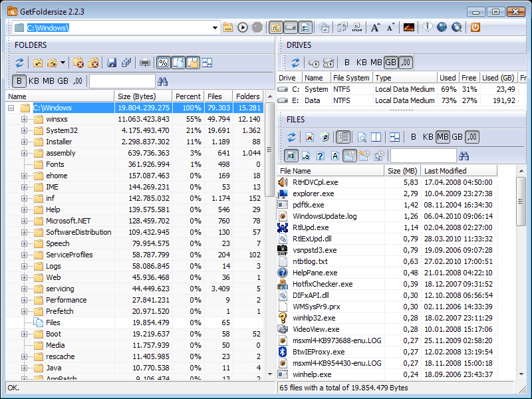
Task: Open the next folder dropdown arrow in FOLDERS toolbar
Action: click(63, 63)
